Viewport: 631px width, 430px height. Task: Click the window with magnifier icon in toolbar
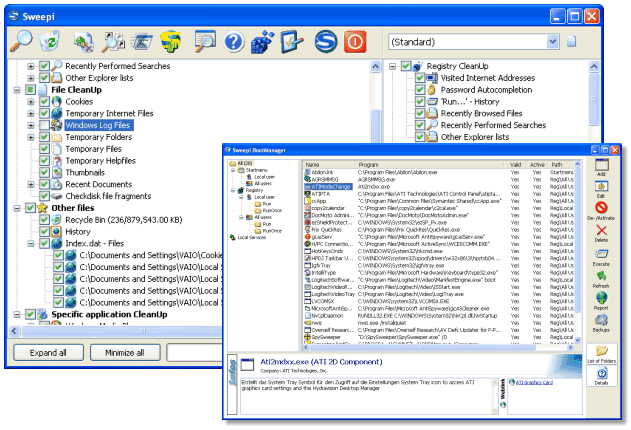point(204,41)
